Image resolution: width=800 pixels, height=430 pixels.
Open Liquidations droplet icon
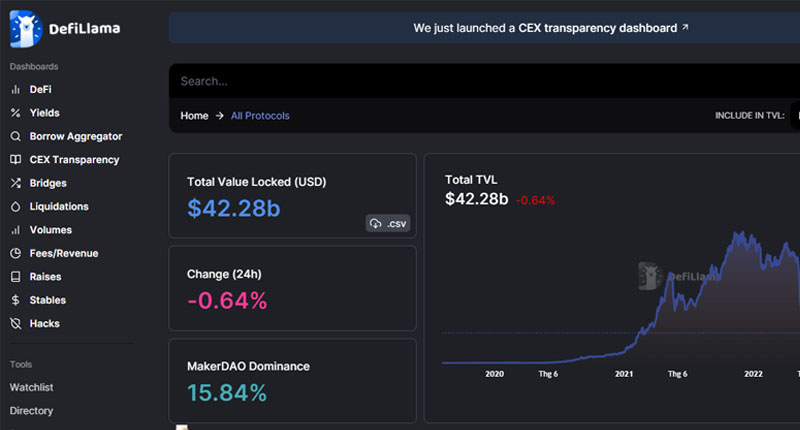tap(16, 207)
